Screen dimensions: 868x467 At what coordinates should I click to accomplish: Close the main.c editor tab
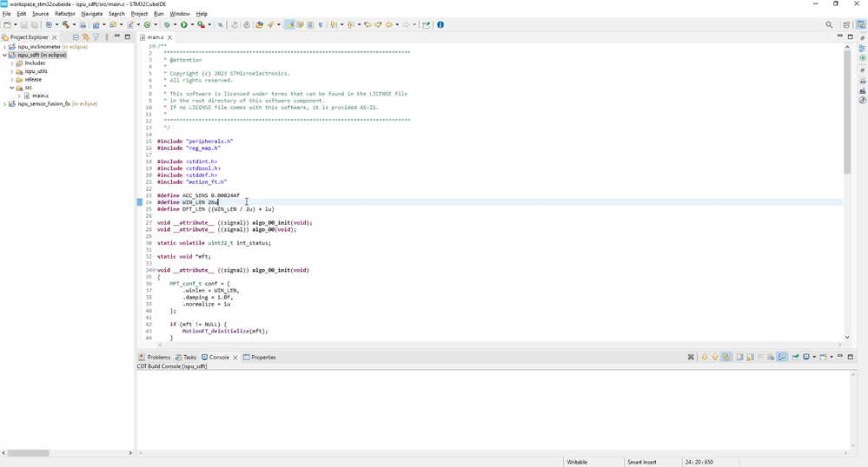pyautogui.click(x=170, y=37)
